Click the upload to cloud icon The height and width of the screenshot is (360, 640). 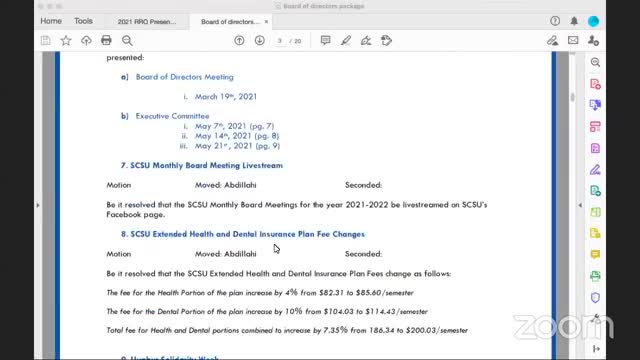86,40
